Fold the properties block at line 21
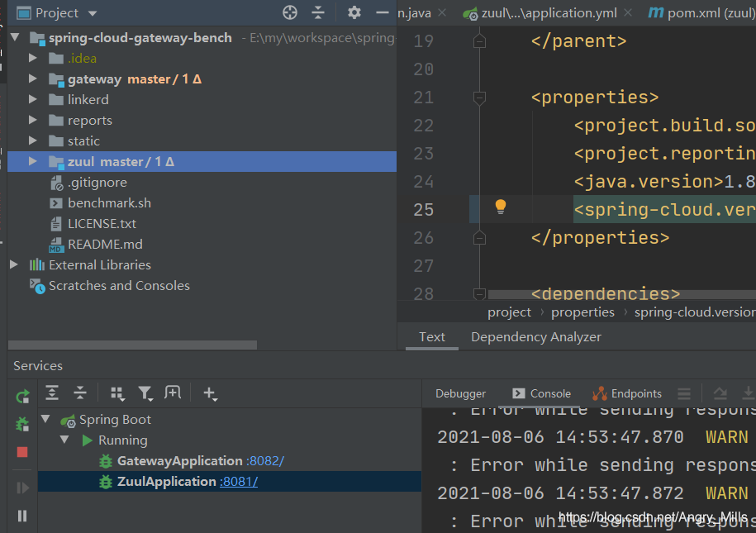 coord(479,98)
